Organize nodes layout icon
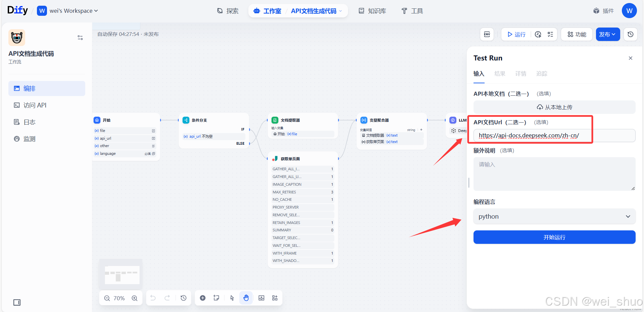Image resolution: width=644 pixels, height=312 pixels. click(275, 298)
